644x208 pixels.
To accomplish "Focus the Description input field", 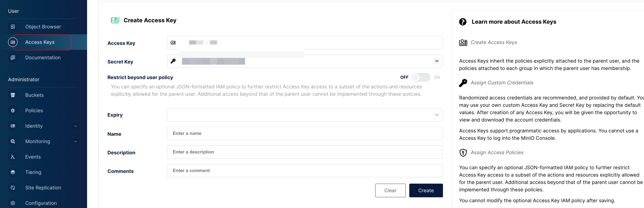I will (x=305, y=152).
